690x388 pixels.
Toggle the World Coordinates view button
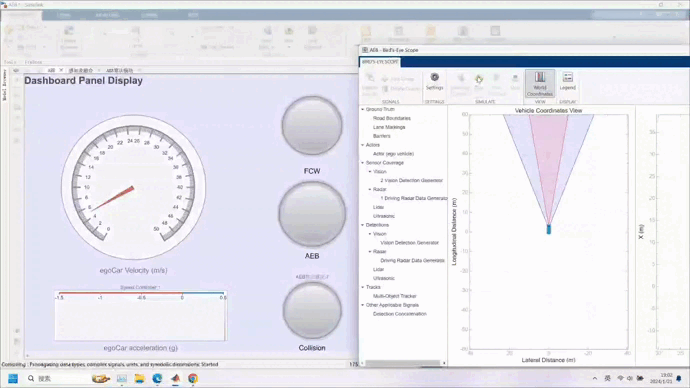click(x=540, y=84)
